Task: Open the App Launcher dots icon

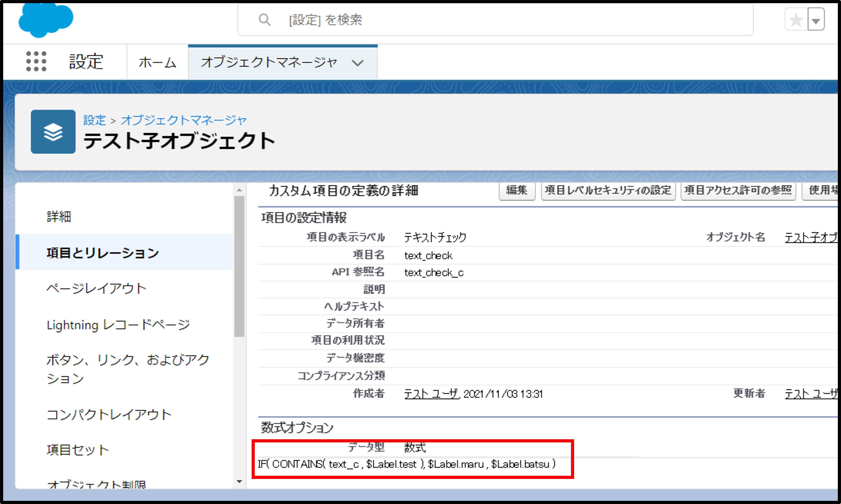Action: pos(36,61)
